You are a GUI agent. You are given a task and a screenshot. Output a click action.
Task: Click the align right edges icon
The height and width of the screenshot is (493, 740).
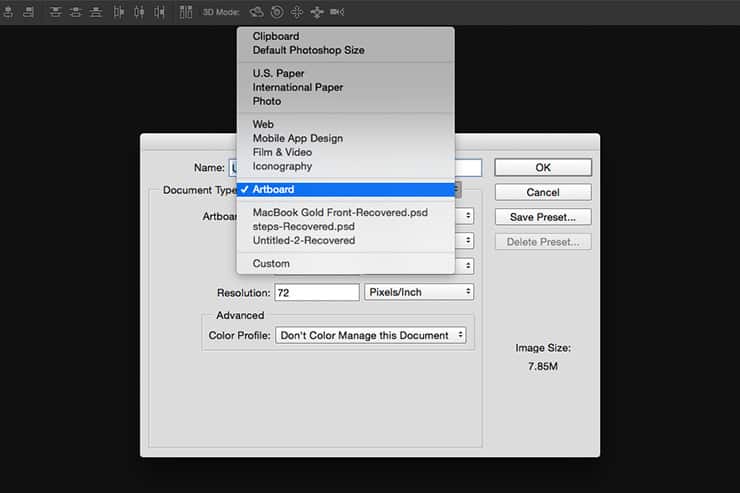point(28,12)
